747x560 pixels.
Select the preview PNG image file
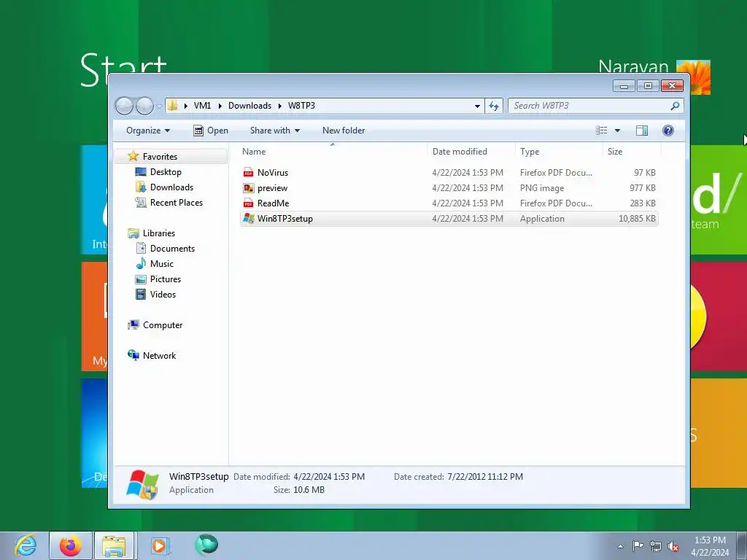coord(449,188)
